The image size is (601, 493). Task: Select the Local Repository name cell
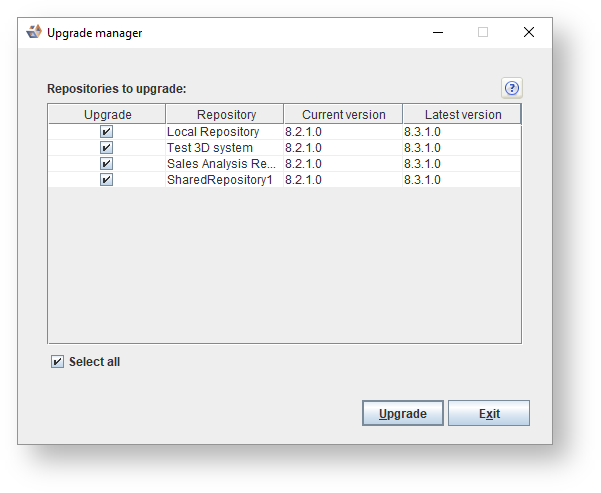[213, 132]
